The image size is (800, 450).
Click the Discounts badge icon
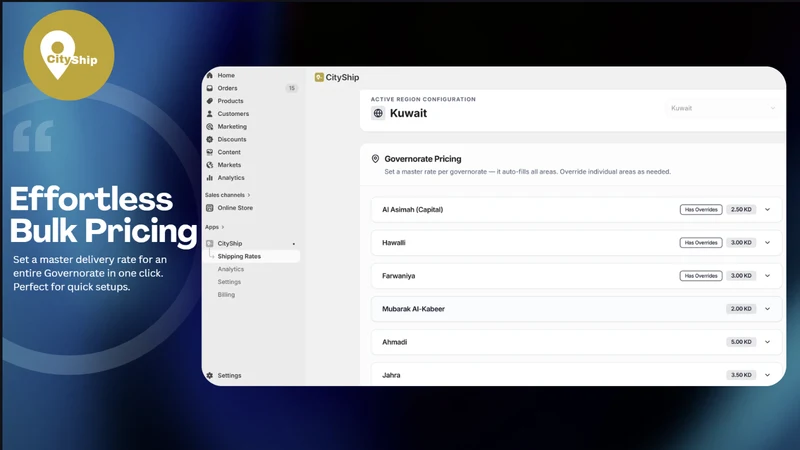click(x=210, y=139)
